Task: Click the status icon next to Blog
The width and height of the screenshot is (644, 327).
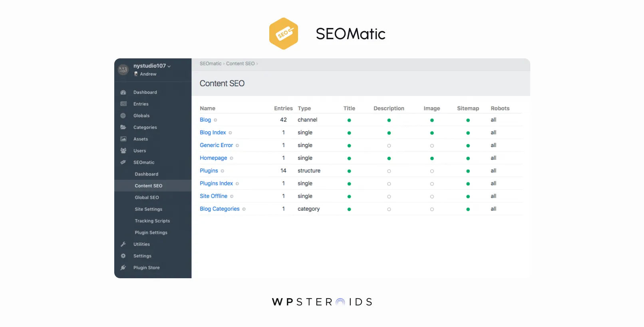Action: point(215,120)
